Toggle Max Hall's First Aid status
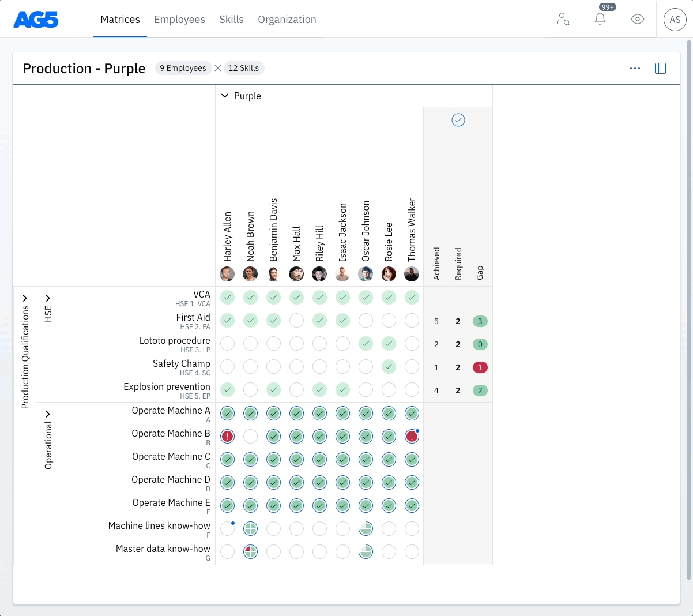The width and height of the screenshot is (693, 616). tap(296, 321)
